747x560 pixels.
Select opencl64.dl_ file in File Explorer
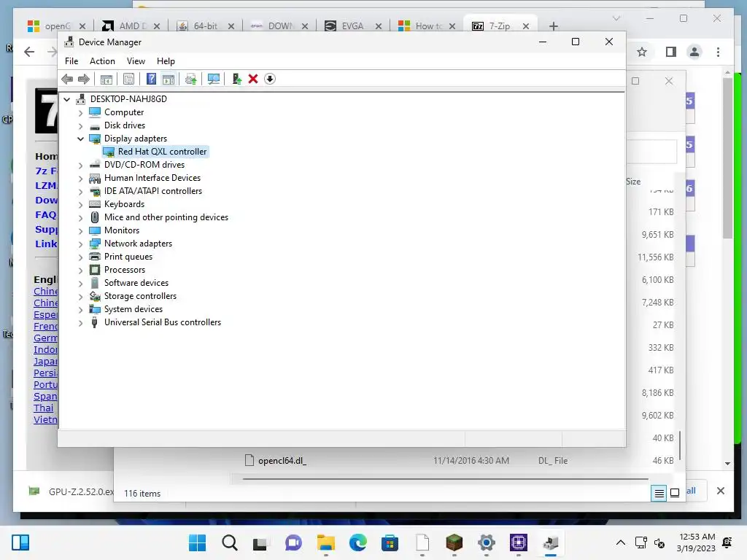pos(282,461)
